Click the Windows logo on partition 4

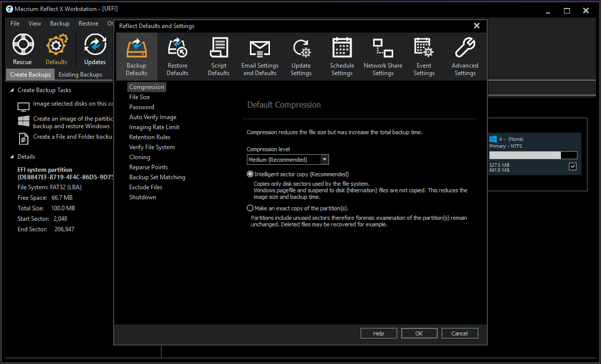[x=493, y=139]
